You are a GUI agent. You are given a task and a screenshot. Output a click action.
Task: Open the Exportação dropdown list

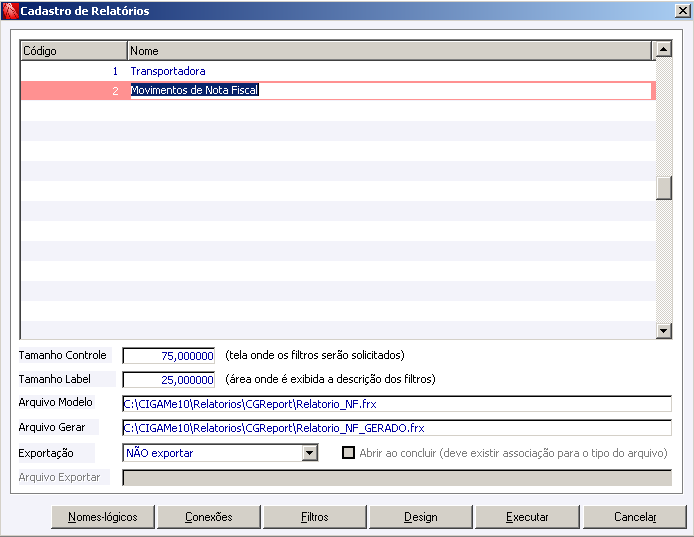coord(310,453)
